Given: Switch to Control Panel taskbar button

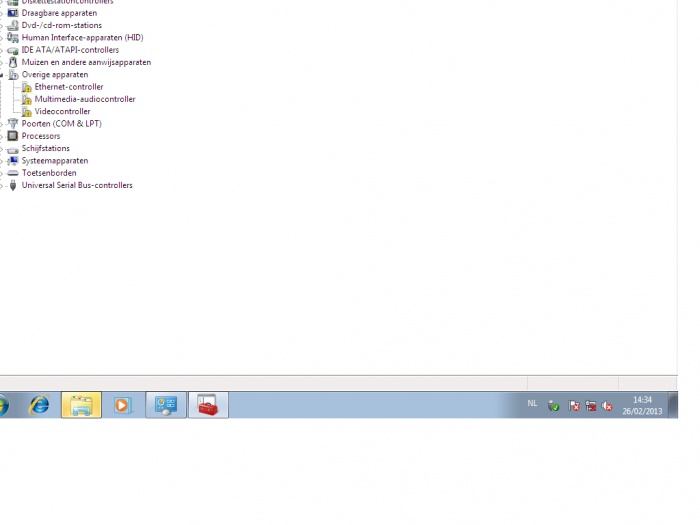Looking at the screenshot, I should click(166, 405).
